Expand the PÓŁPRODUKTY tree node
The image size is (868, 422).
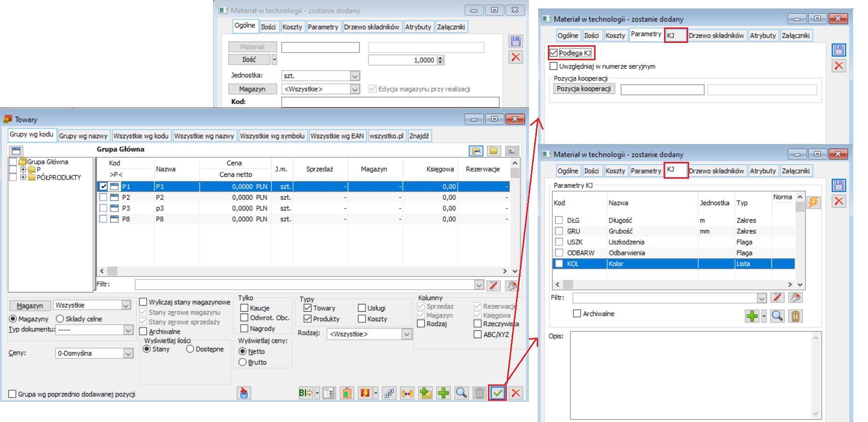(23, 177)
